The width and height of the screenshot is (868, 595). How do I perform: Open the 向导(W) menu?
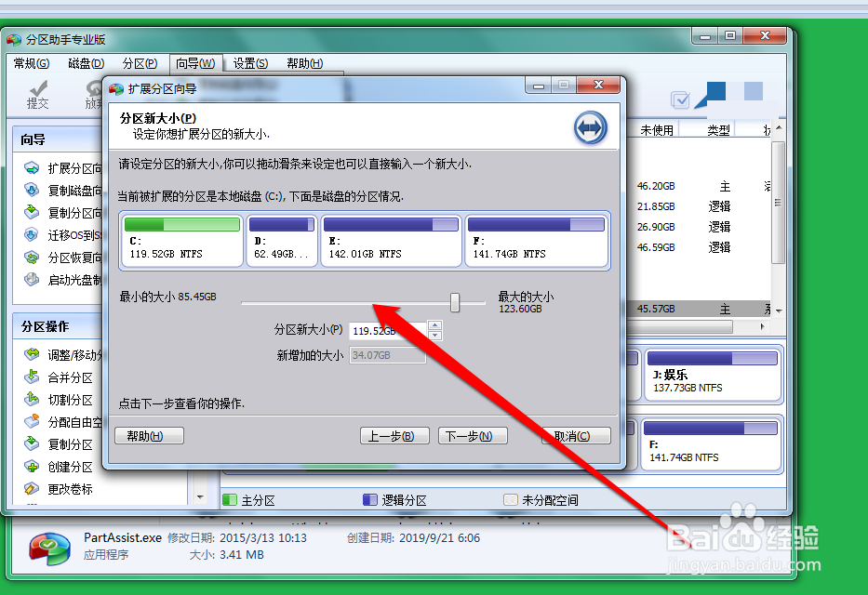197,63
